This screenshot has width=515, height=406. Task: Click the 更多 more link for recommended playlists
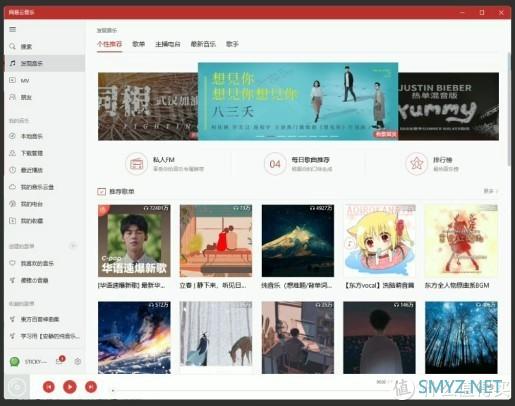click(490, 191)
